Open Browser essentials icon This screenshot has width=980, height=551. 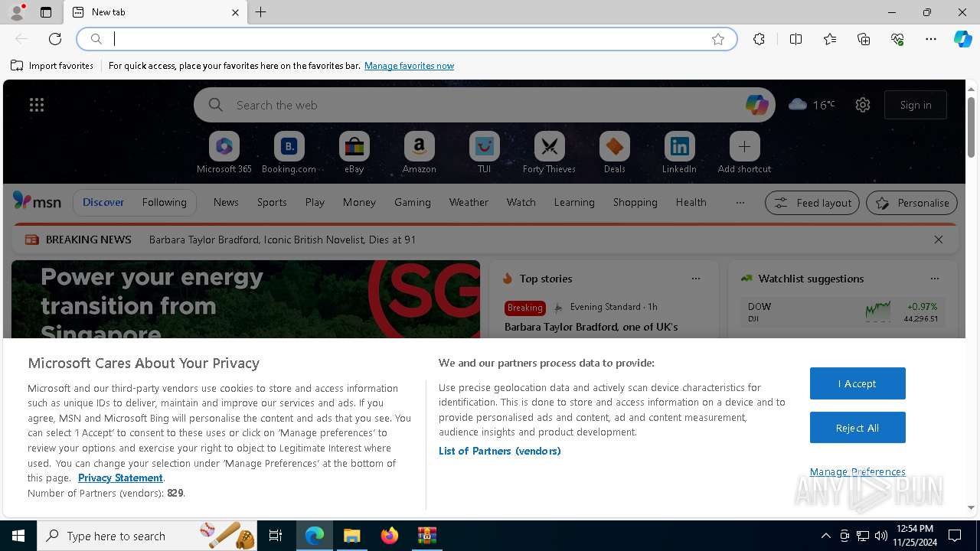click(x=897, y=39)
